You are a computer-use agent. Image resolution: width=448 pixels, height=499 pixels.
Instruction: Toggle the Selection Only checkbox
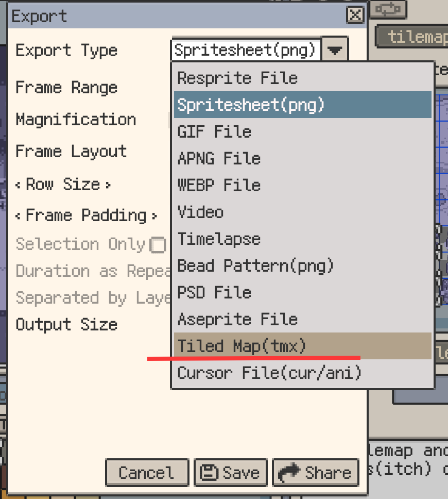coord(158,245)
